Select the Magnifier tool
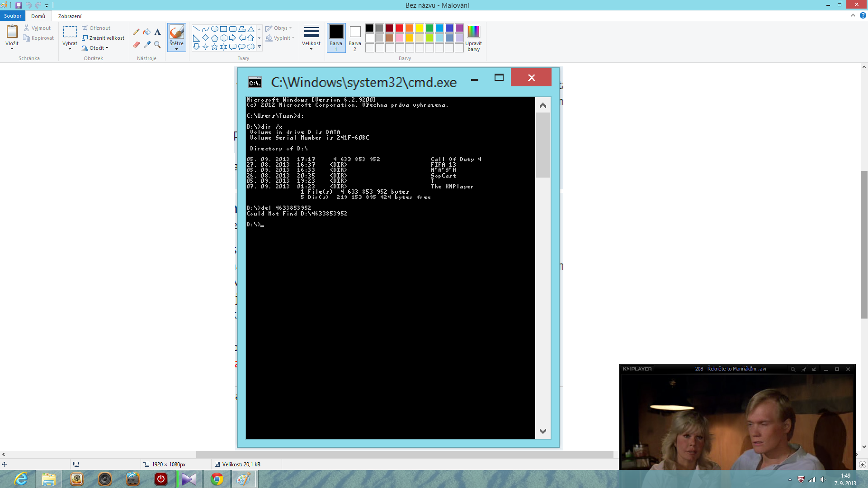This screenshot has width=868, height=488. 157,44
